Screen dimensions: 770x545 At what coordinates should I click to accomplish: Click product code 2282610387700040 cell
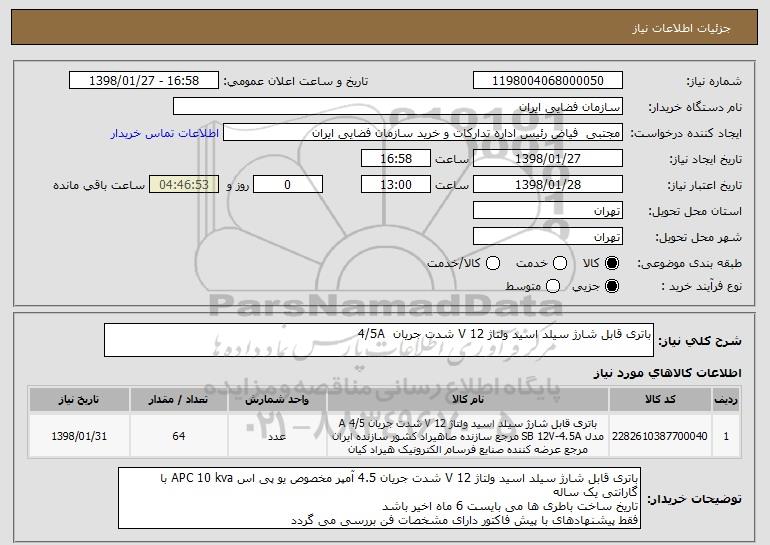(660, 436)
